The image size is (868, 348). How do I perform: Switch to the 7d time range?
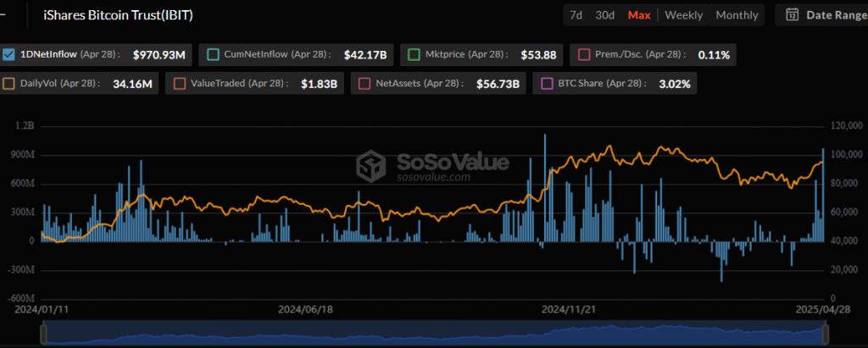pyautogui.click(x=576, y=15)
